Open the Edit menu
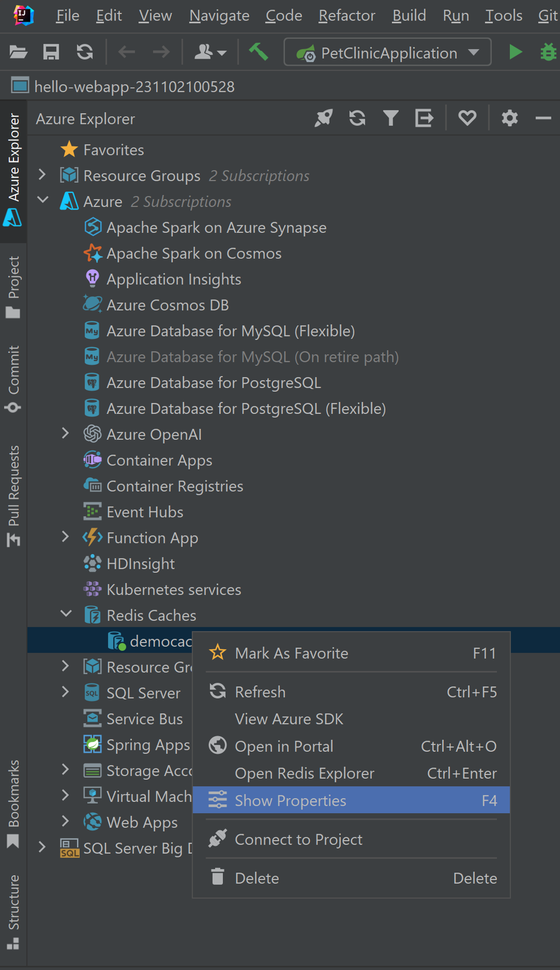 pos(109,16)
